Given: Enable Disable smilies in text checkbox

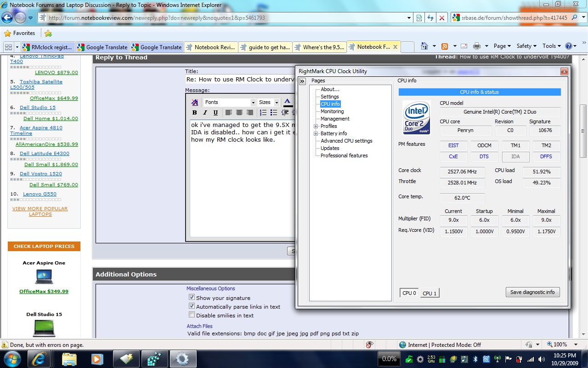Looking at the screenshot, I should pyautogui.click(x=192, y=315).
